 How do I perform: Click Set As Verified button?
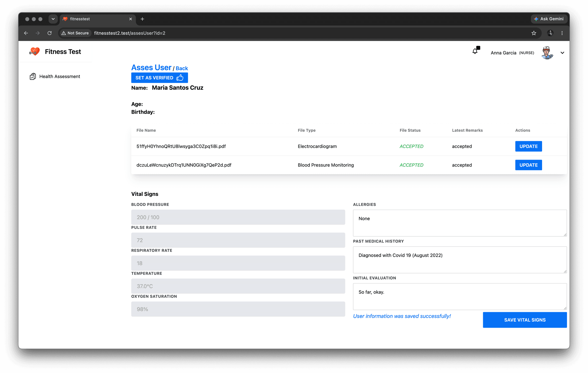coord(159,78)
